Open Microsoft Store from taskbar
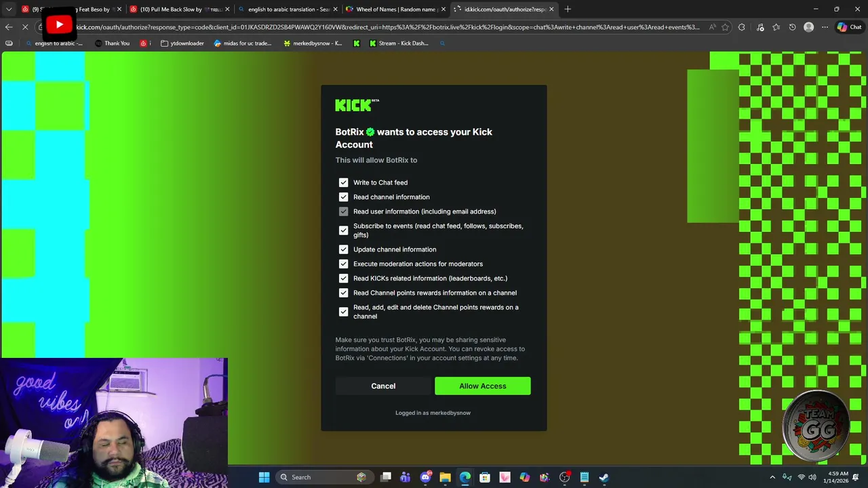Viewport: 868px width, 488px height. click(x=485, y=477)
